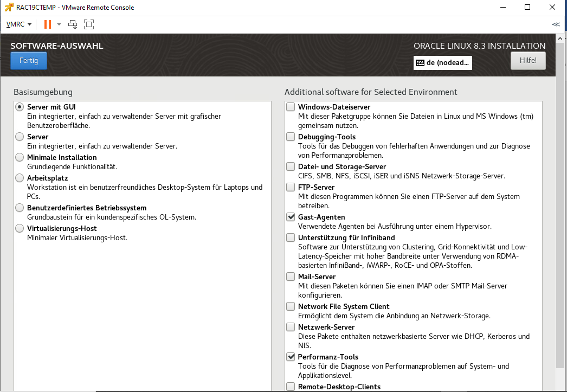Click the keyboard layout icon next to 'de'

pyautogui.click(x=420, y=63)
